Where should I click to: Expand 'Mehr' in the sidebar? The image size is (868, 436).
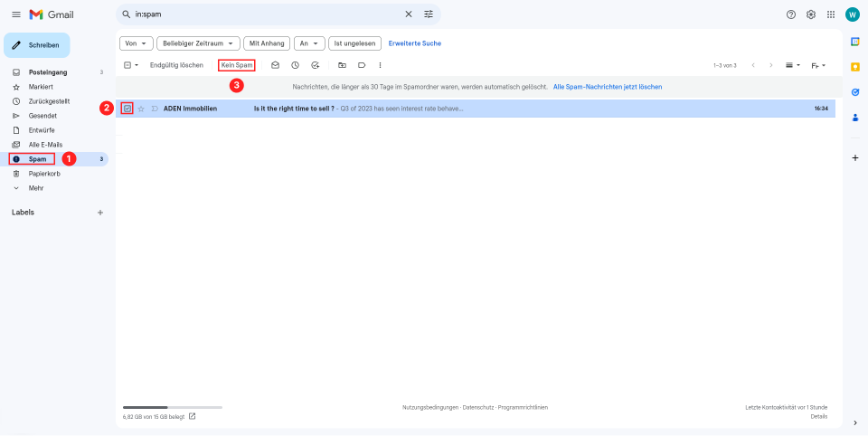point(35,188)
